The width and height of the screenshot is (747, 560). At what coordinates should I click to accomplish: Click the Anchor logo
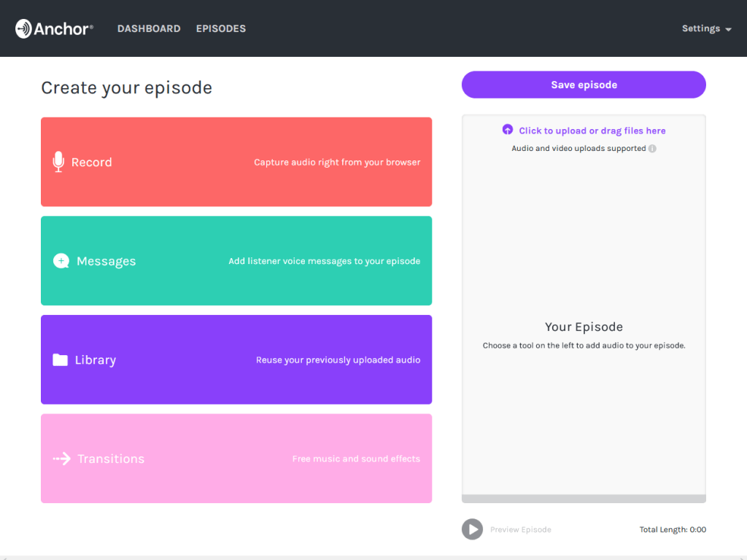pos(53,28)
